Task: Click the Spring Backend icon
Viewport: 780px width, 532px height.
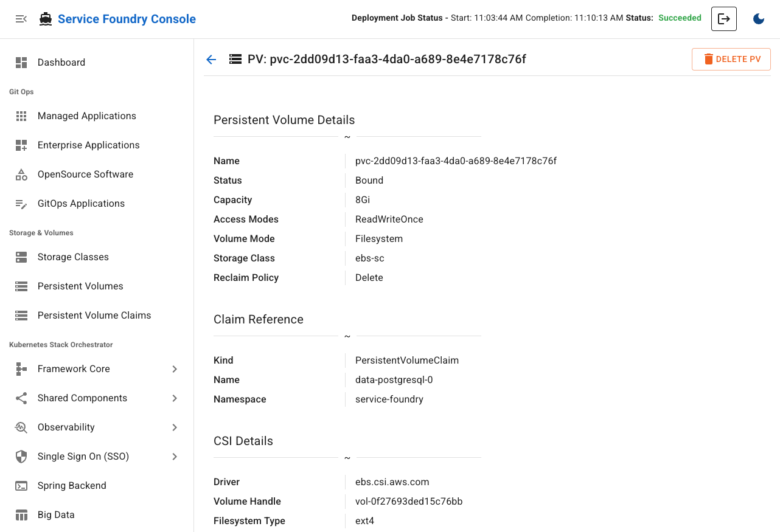Action: pos(21,485)
